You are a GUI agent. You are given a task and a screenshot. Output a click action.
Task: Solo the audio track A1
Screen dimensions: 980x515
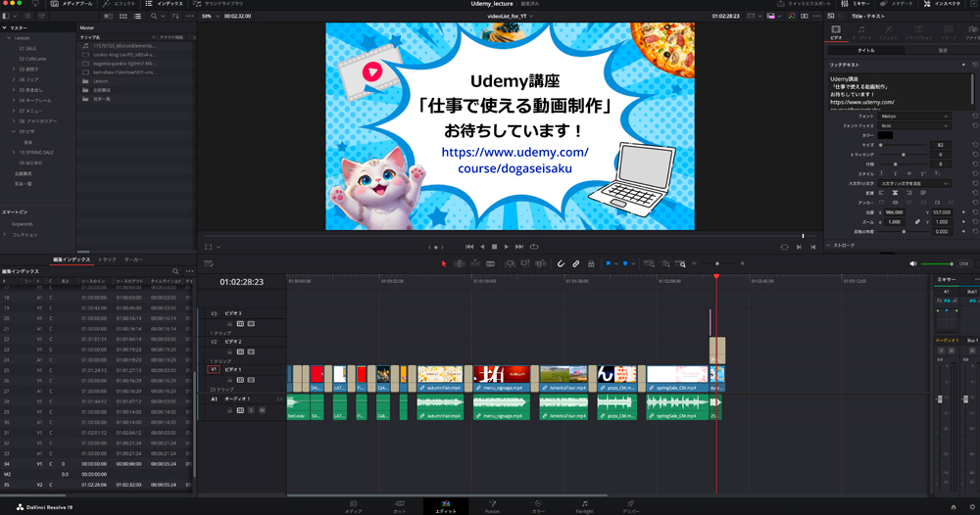click(x=251, y=410)
